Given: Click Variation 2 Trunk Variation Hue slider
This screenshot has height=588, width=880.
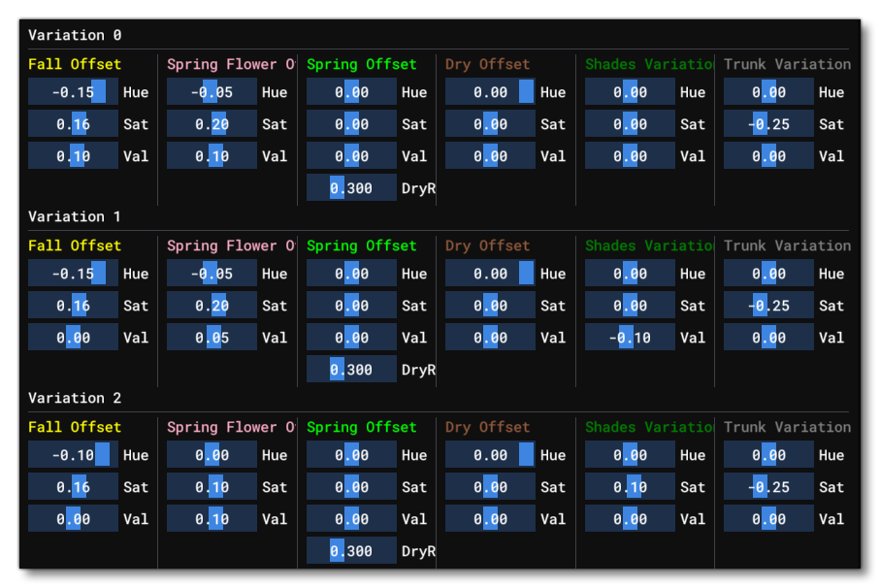Looking at the screenshot, I should 768,454.
